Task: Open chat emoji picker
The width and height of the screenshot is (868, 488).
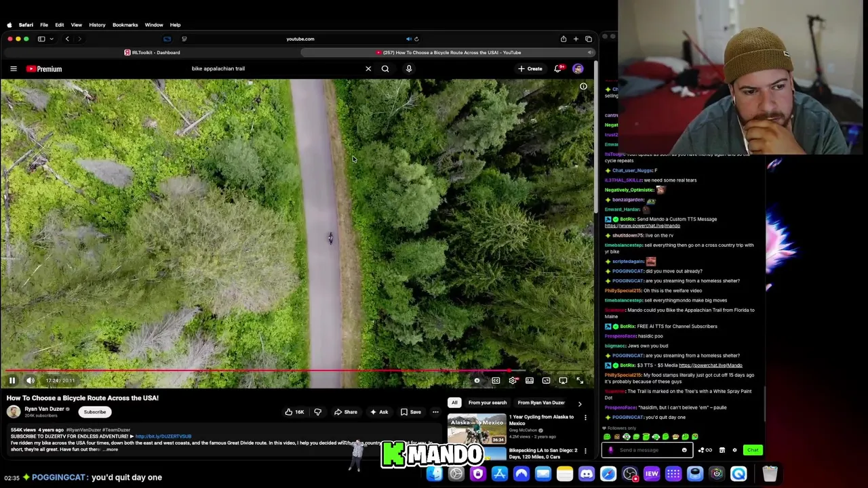Action: pos(684,450)
